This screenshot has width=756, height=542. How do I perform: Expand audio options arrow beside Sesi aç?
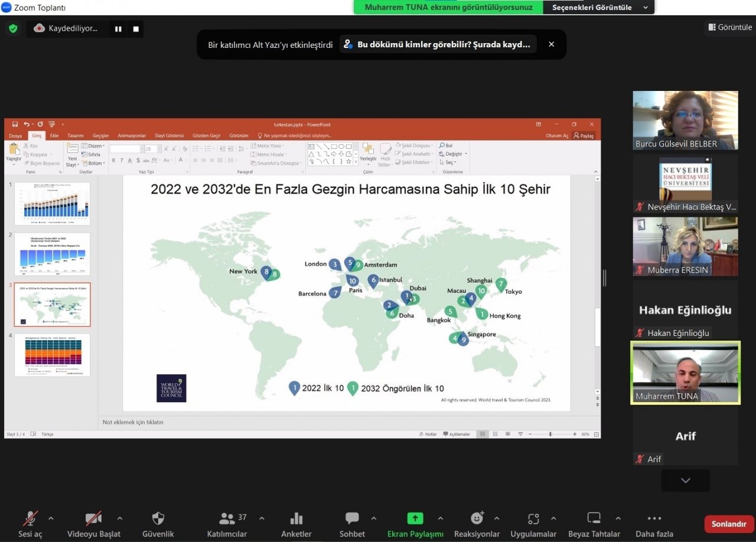(51, 518)
